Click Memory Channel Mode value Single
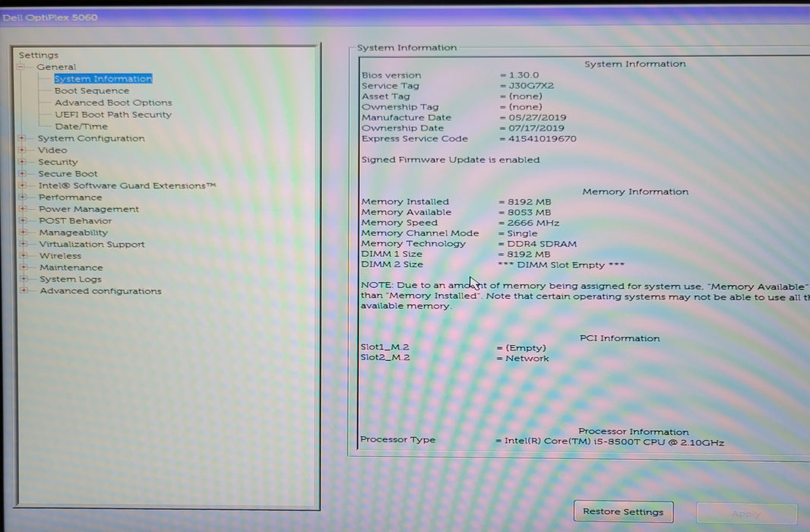The width and height of the screenshot is (810, 532). (522, 233)
